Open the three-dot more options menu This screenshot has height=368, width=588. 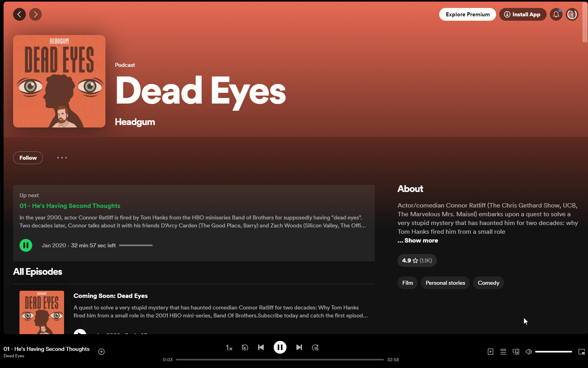62,158
